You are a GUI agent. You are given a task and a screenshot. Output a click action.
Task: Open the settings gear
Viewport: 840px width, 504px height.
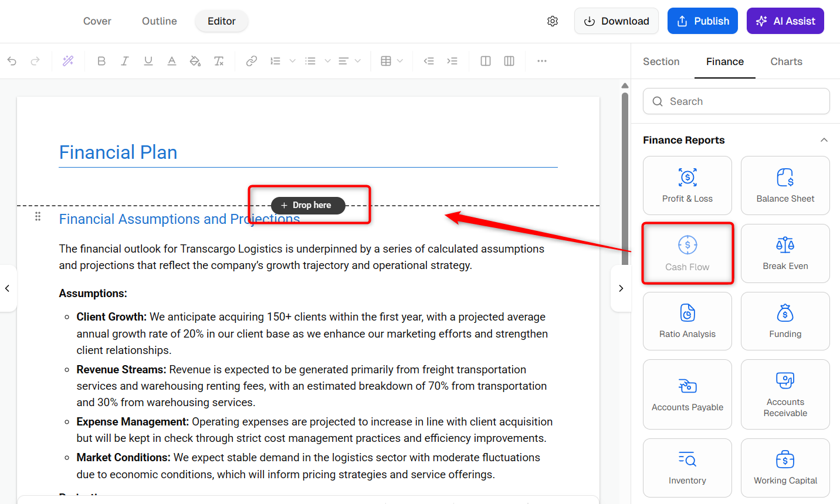[553, 21]
